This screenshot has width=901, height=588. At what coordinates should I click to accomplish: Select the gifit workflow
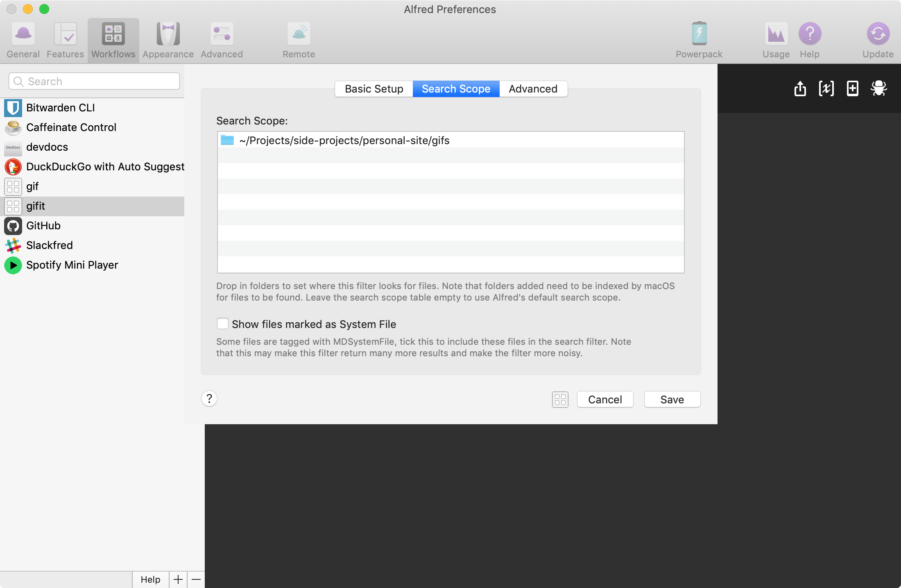92,206
